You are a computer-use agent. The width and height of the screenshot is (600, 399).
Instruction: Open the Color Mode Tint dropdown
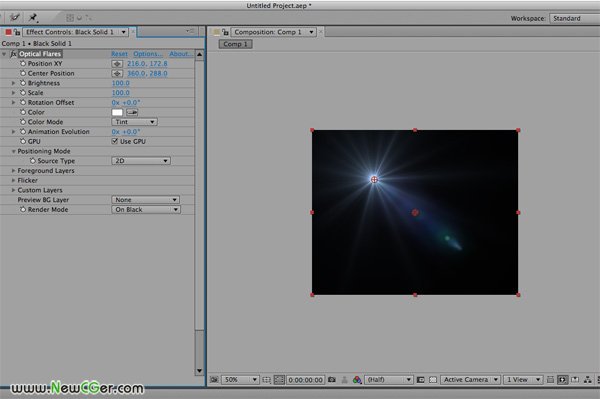coord(134,122)
